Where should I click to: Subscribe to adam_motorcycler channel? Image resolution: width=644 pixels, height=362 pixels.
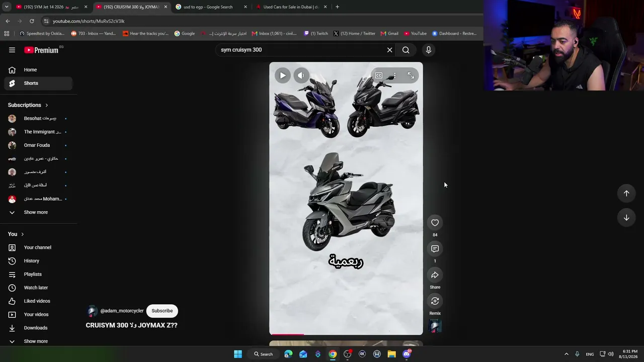click(x=162, y=311)
